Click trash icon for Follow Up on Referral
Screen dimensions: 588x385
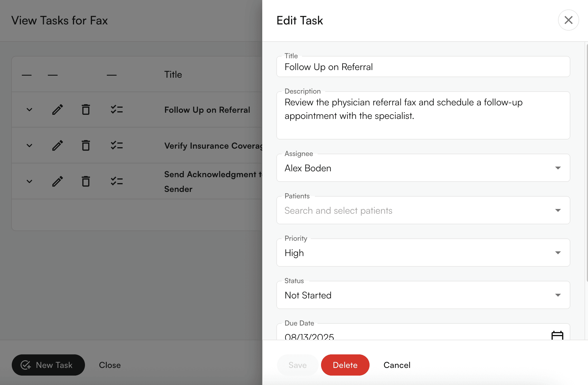click(86, 109)
